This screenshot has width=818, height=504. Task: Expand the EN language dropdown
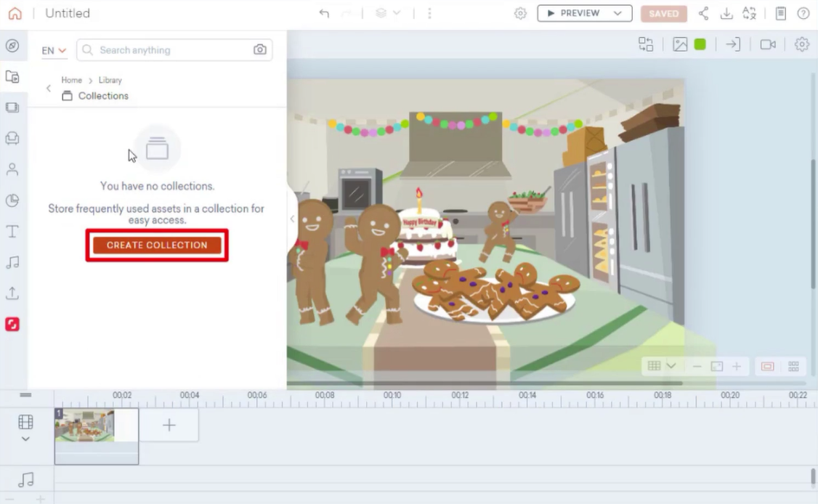click(54, 50)
